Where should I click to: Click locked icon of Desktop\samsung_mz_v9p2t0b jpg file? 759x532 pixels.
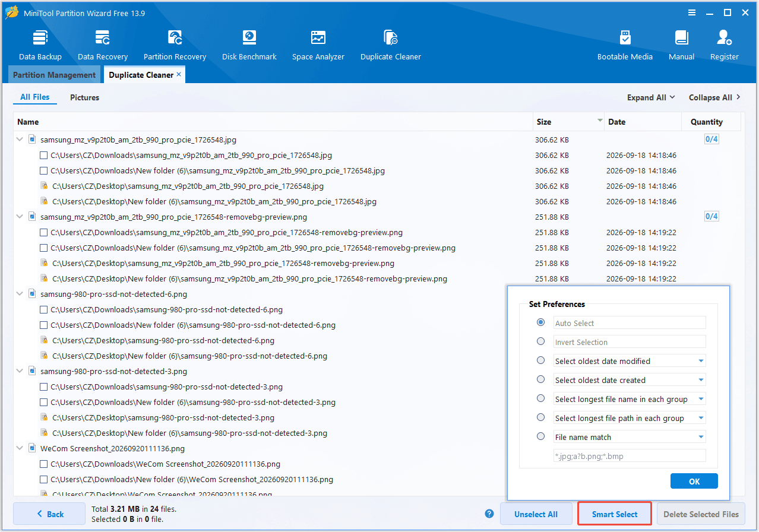point(44,186)
